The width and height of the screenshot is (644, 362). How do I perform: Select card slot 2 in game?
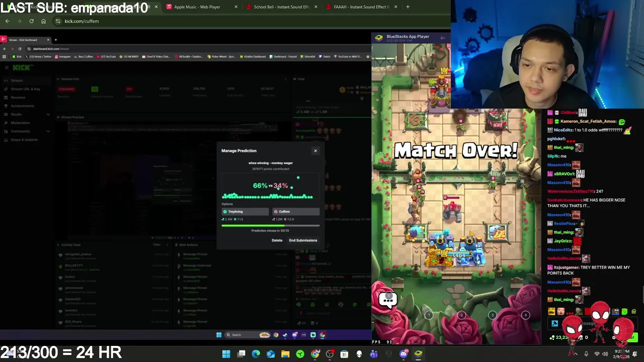(x=461, y=315)
